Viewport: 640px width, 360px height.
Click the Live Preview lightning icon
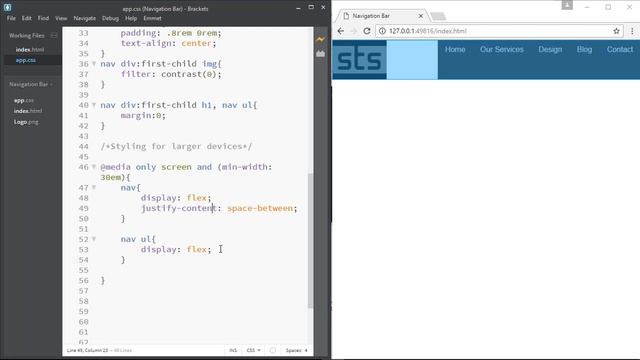tap(320, 40)
